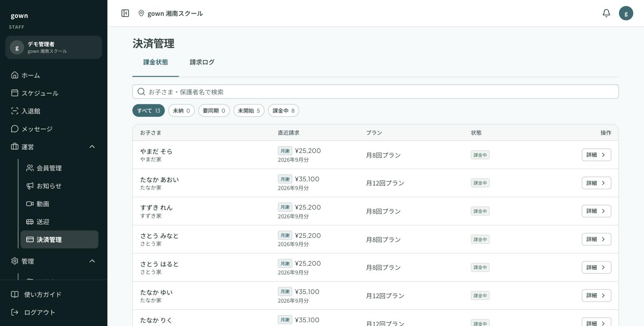Screen dimensions: 644x326
Task: Focus the お子さま・保護者名で検索 search field
Action: tap(375, 91)
